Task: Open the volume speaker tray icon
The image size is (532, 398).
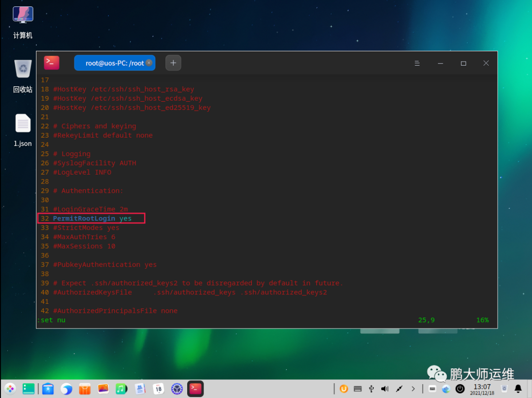Action: [x=385, y=389]
